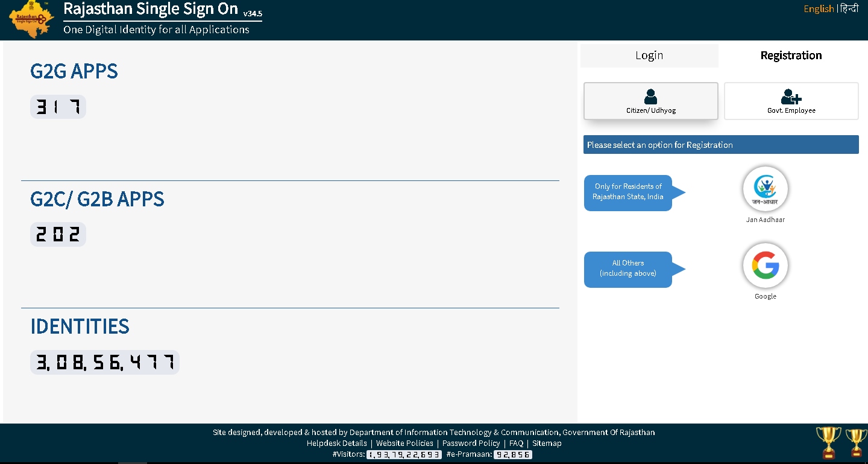Select Citizen/Udhyog registration option

pos(651,101)
